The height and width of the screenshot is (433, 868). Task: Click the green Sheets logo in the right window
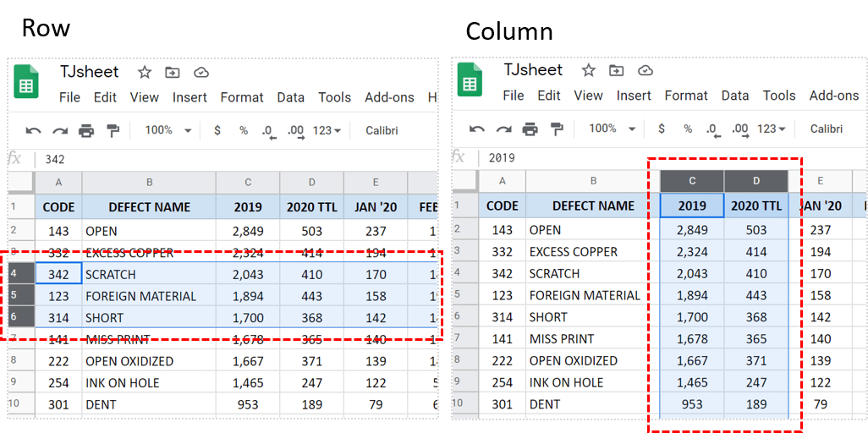pos(470,82)
